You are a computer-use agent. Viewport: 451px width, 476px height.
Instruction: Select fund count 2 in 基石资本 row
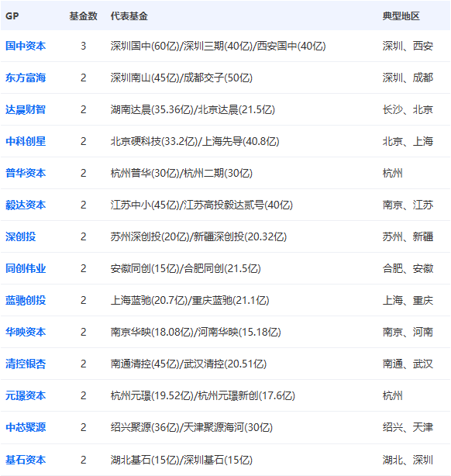pos(83,460)
